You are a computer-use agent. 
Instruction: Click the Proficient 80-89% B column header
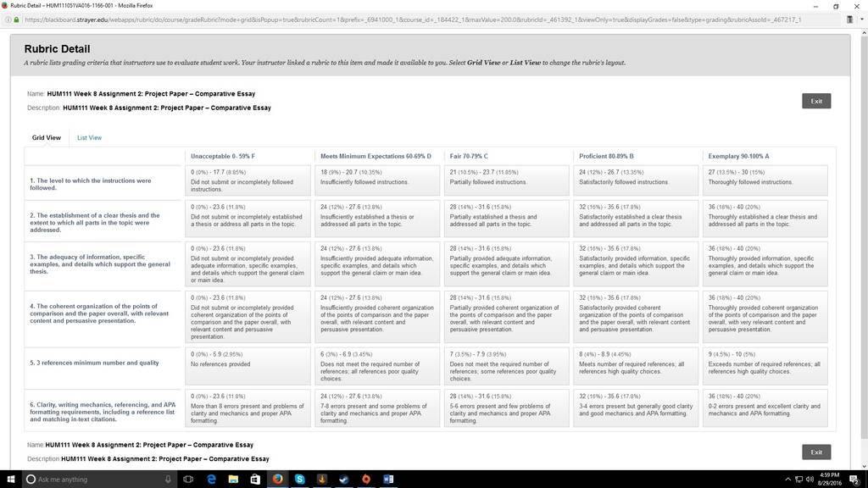(x=606, y=157)
